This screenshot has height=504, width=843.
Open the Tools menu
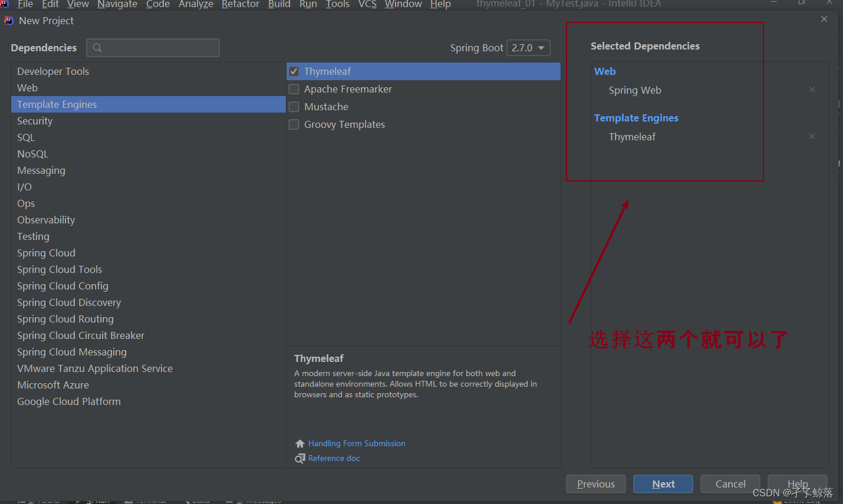tap(338, 4)
